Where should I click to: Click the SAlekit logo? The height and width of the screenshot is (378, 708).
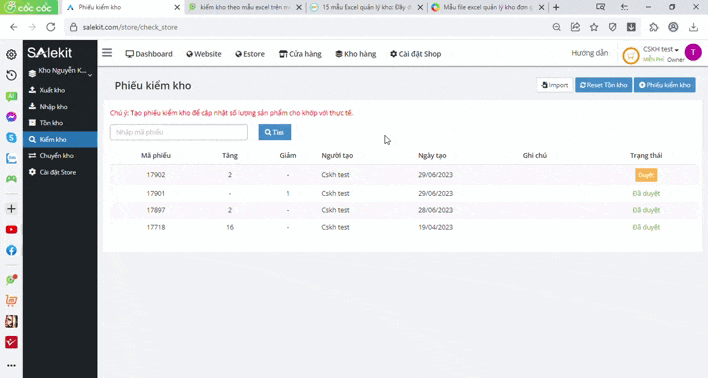pyautogui.click(x=50, y=53)
